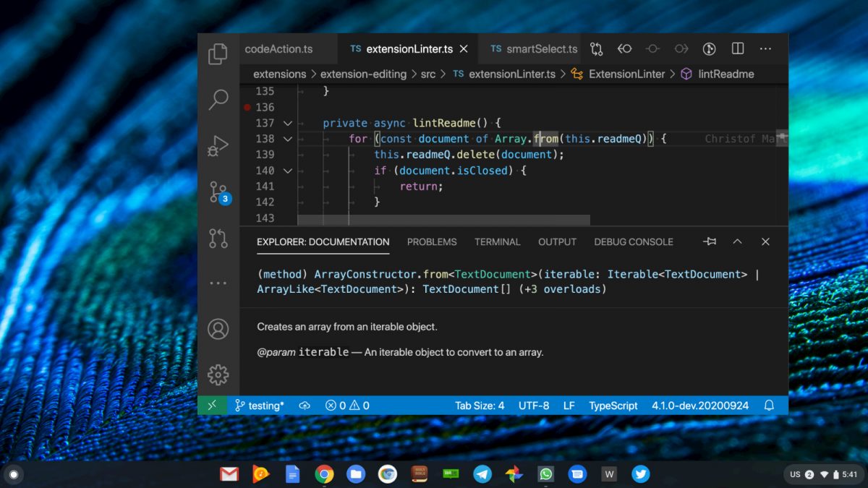
Task: Open the Explorer view in the activity bar
Action: (218, 54)
